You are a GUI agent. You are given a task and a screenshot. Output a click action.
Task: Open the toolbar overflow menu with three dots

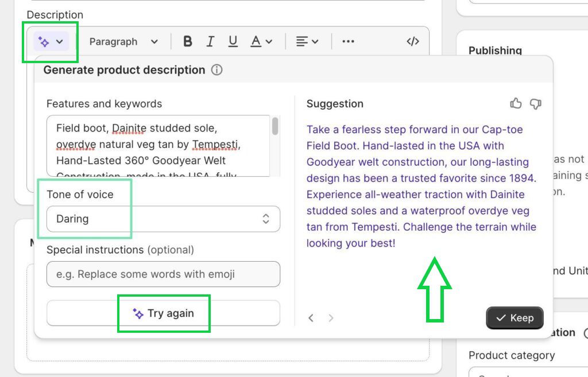click(348, 41)
